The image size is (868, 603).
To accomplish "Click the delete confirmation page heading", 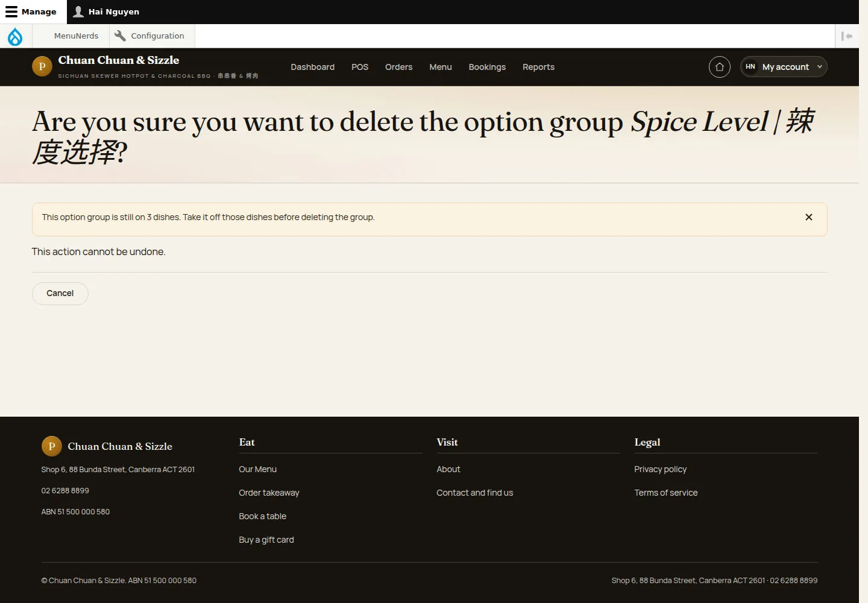I will coord(423,137).
